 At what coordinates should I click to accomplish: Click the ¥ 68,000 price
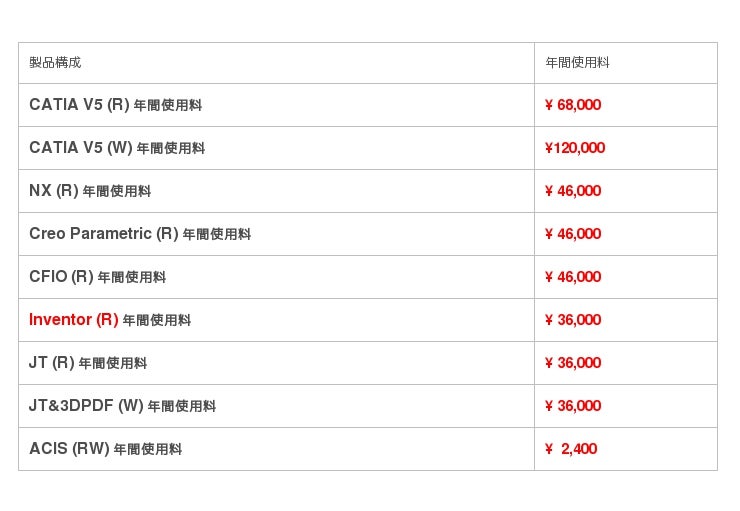point(573,105)
